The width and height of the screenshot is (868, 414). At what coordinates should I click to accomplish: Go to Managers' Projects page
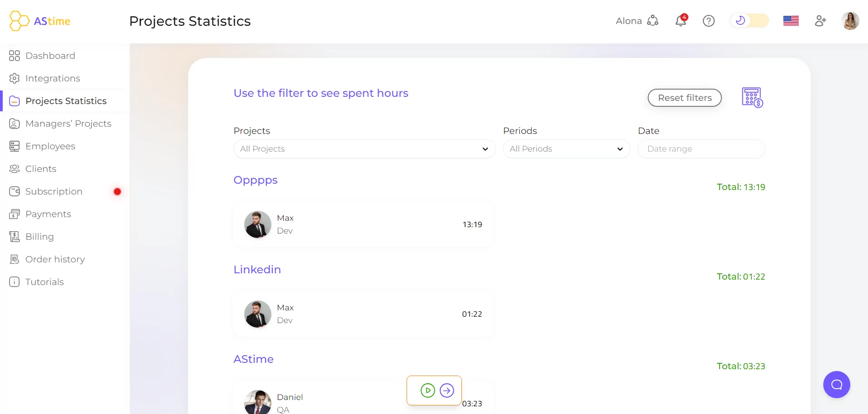click(x=68, y=124)
